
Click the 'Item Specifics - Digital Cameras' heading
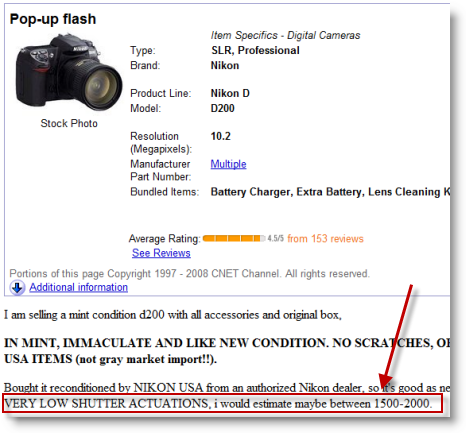(285, 35)
